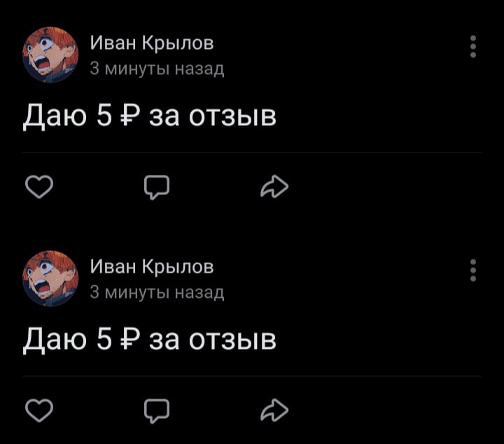
Task: Click the ₽ symbol in the second post
Action: [x=127, y=341]
